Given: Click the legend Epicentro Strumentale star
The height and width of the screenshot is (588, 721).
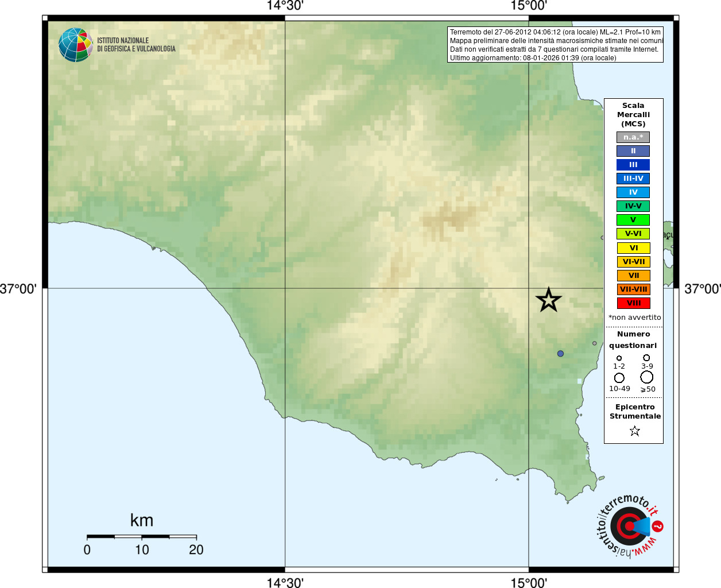Looking at the screenshot, I should tap(634, 431).
